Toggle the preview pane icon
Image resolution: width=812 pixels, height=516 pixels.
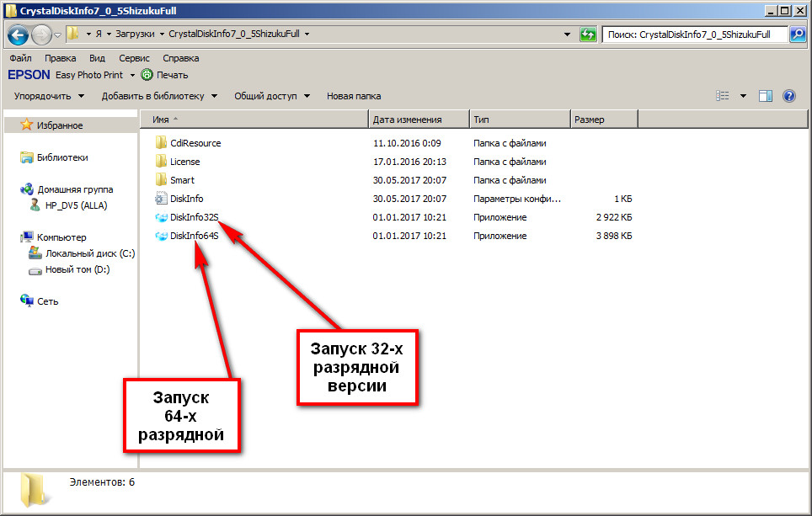[x=766, y=96]
